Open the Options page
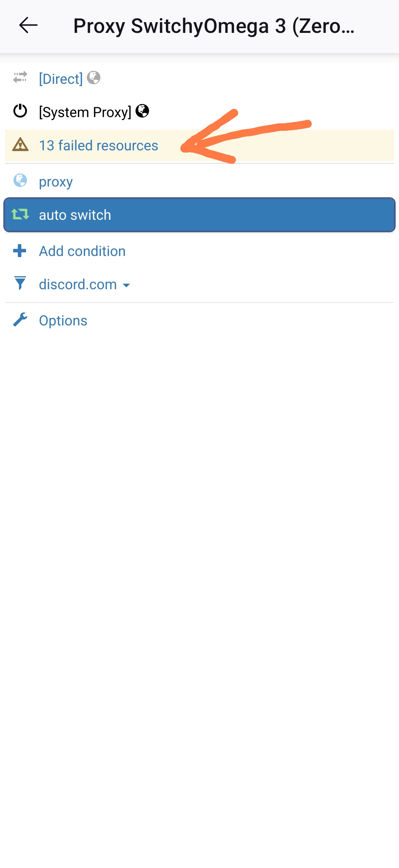This screenshot has height=868, width=399. 63,321
